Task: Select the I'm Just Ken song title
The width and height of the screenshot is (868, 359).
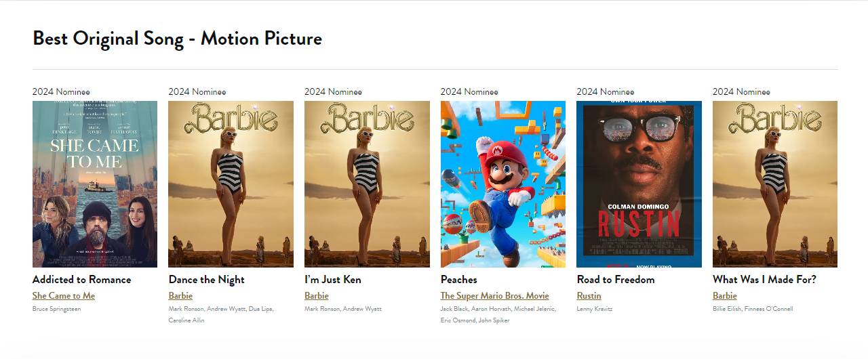Action: pos(333,280)
